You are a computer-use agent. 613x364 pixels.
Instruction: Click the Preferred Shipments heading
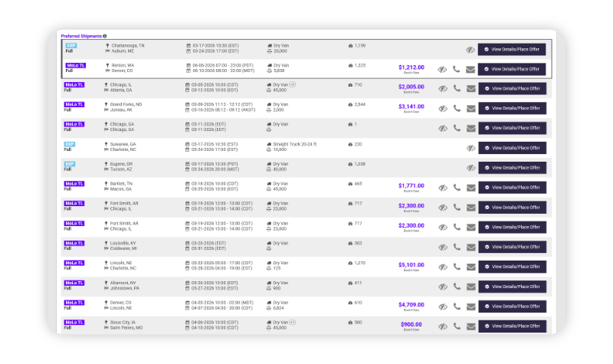(81, 36)
